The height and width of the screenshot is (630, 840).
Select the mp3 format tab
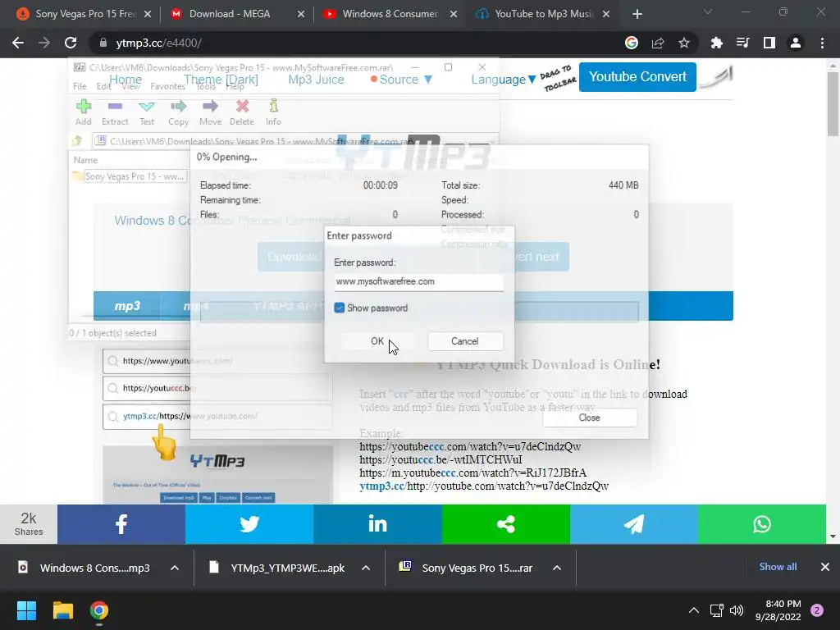click(127, 306)
